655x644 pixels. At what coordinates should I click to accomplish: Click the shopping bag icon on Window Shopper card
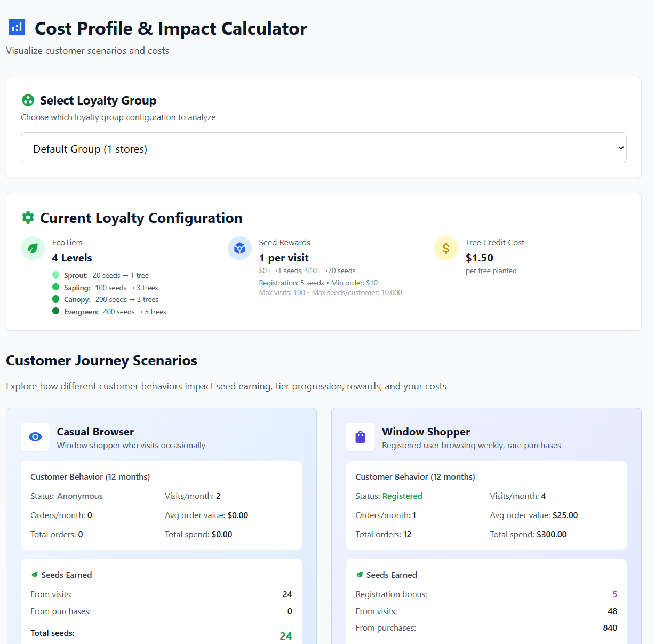pyautogui.click(x=360, y=437)
